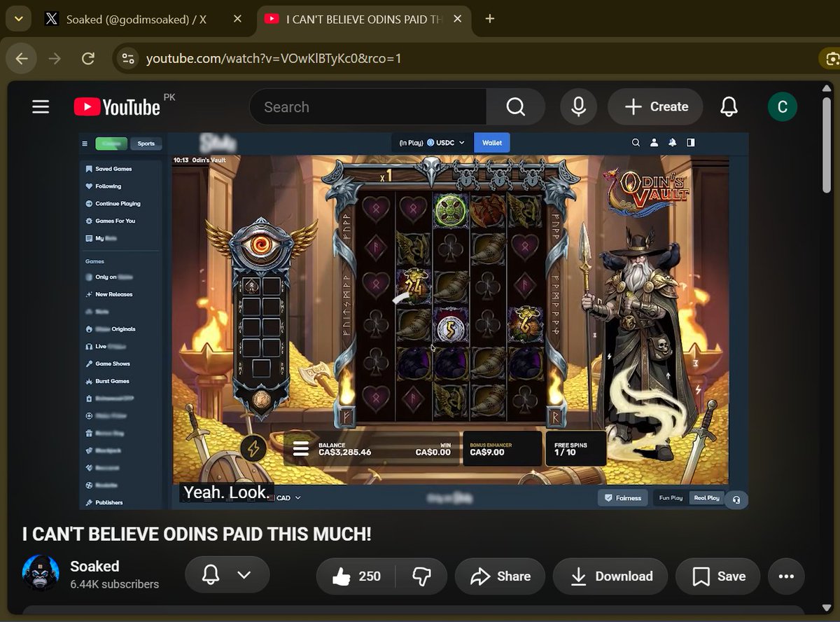Click the screenshot camera icon in toolbar
Screen dimensions: 840x622
[x=832, y=58]
